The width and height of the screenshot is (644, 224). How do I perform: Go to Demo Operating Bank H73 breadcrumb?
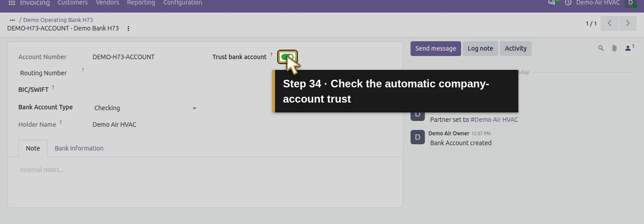click(58, 20)
